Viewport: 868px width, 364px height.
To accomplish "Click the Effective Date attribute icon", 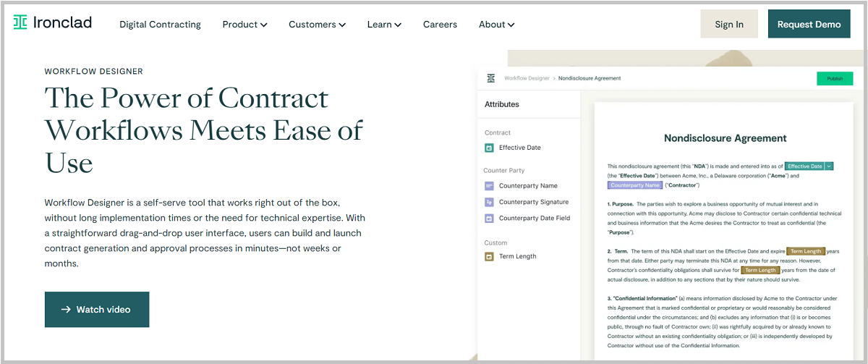I will click(x=489, y=148).
